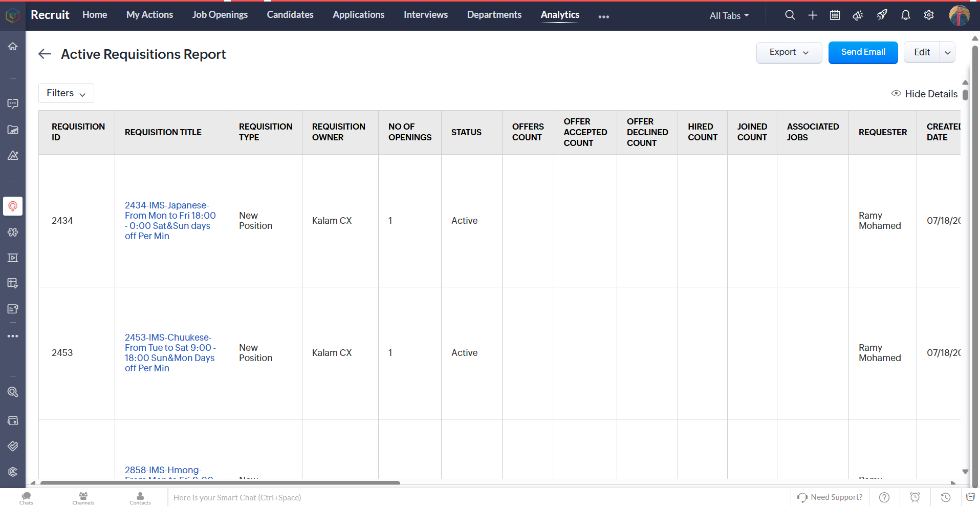Open the Export dropdown menu
Screen dimensions: 980x506
[x=789, y=52]
